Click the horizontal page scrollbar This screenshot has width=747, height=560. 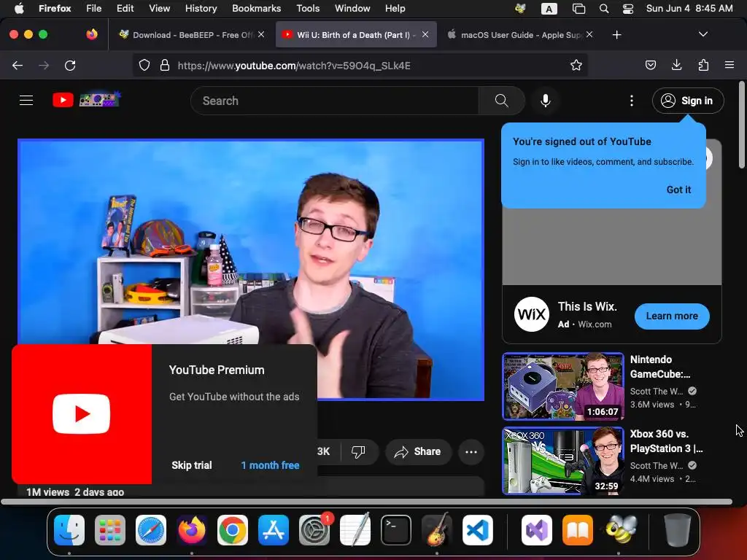tap(366, 502)
